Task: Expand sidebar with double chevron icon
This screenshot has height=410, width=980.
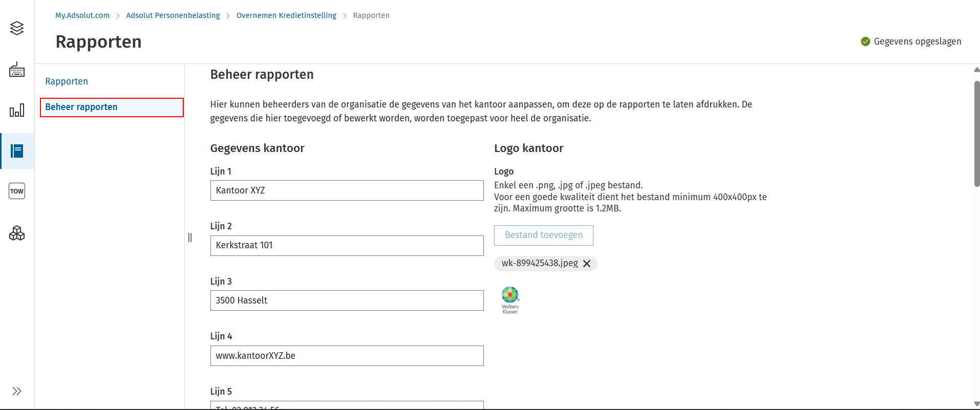Action: (17, 391)
